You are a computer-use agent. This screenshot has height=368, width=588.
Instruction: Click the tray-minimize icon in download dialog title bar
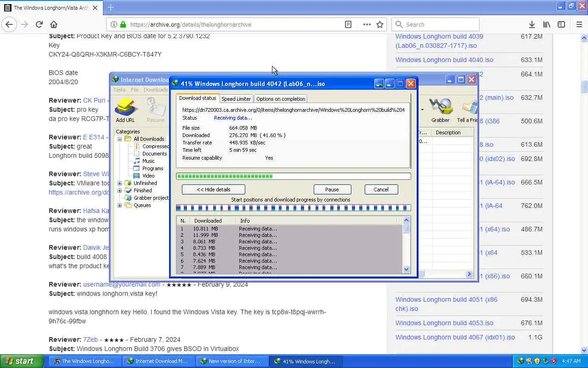pos(379,84)
